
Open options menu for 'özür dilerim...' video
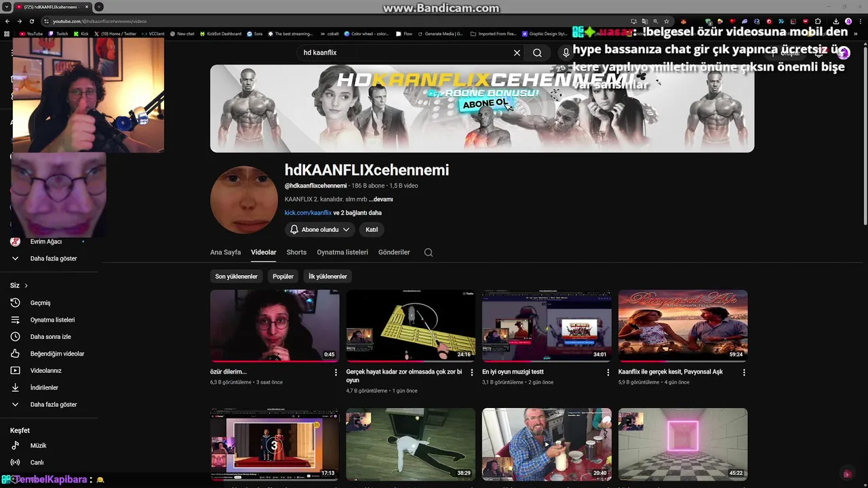click(x=336, y=372)
